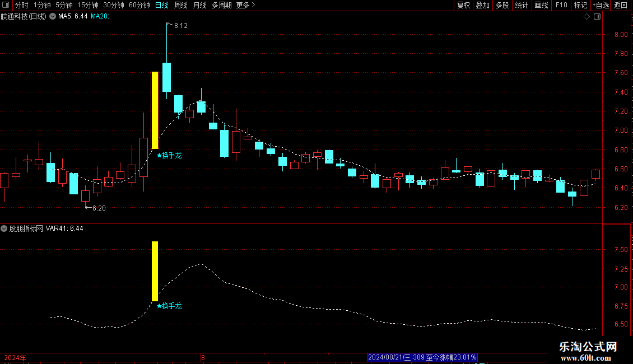Image resolution: width=633 pixels, height=364 pixels.
Task: Click the 标记 mark button
Action: pyautogui.click(x=580, y=5)
